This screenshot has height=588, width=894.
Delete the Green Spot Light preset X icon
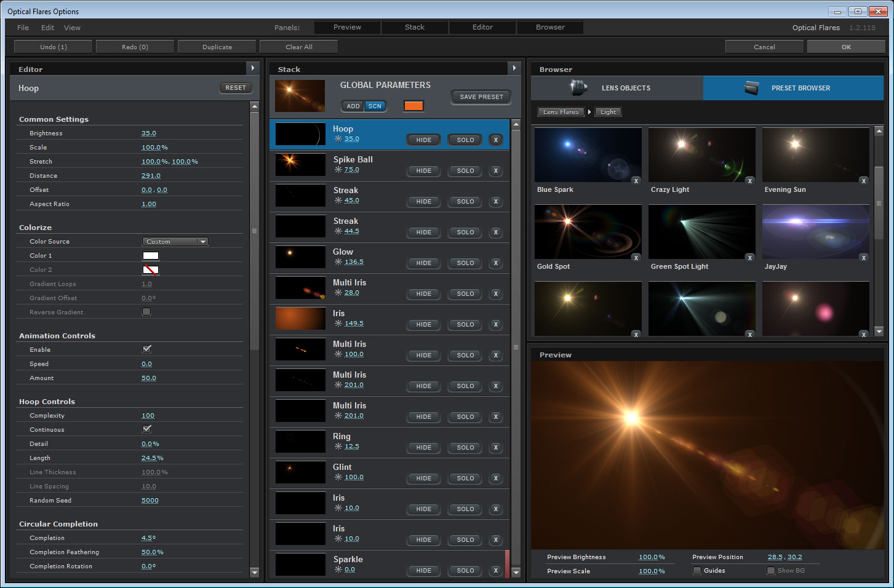(x=749, y=258)
